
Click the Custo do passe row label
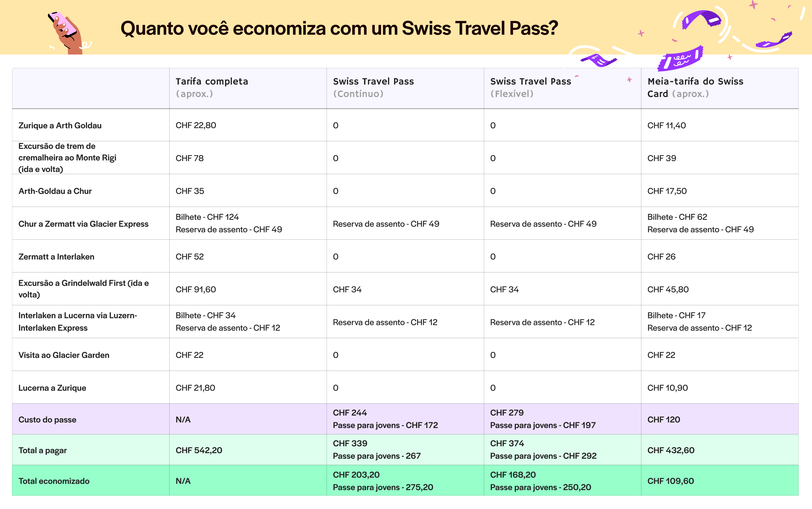pyautogui.click(x=47, y=420)
